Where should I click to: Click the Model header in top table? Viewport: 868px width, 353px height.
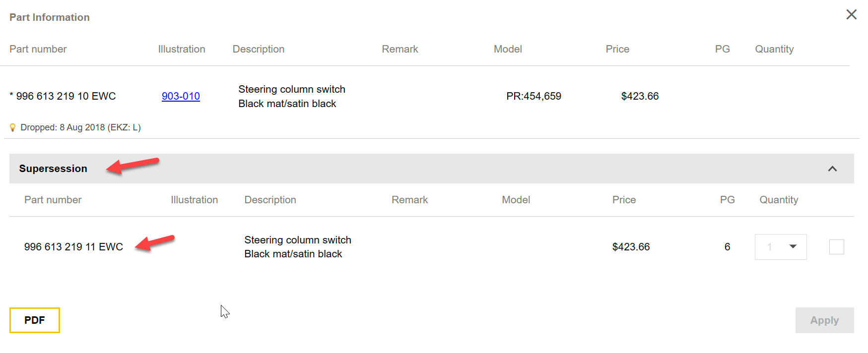[507, 49]
